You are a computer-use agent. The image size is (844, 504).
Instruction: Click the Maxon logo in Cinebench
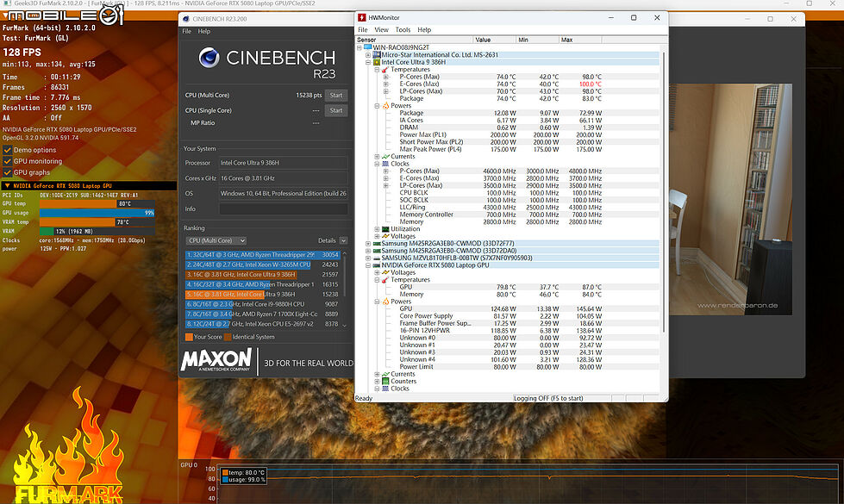[x=216, y=359]
